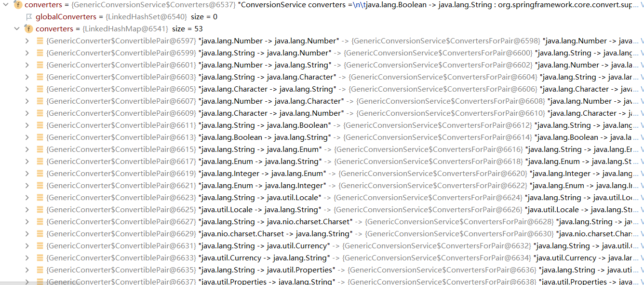Click the entry icon for Charset -> String pair
The height and width of the screenshot is (285, 644).
click(40, 234)
